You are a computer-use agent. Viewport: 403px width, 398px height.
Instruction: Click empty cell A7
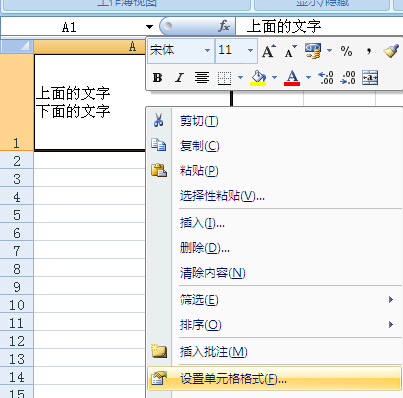90,250
